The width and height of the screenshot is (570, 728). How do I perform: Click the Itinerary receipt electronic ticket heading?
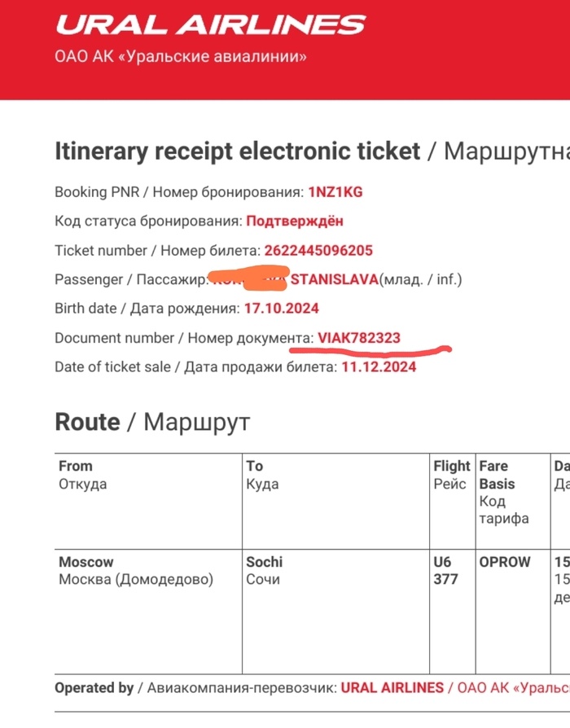click(x=238, y=151)
